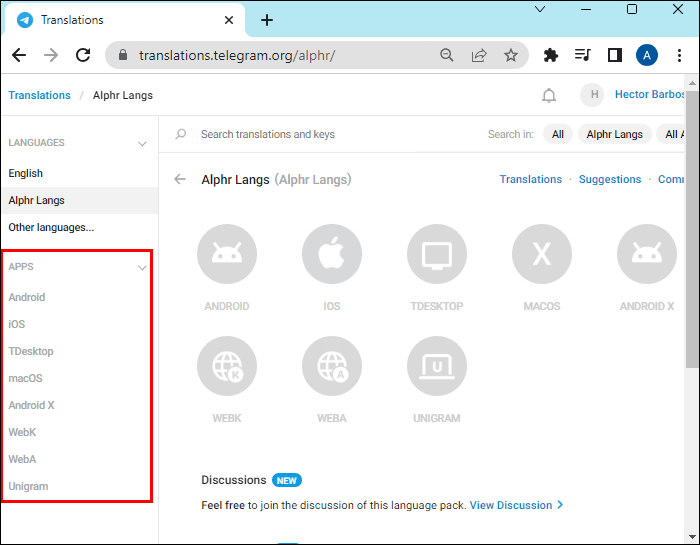Click the Translations breadcrumb link
Viewport: 700px width, 545px height.
point(39,95)
